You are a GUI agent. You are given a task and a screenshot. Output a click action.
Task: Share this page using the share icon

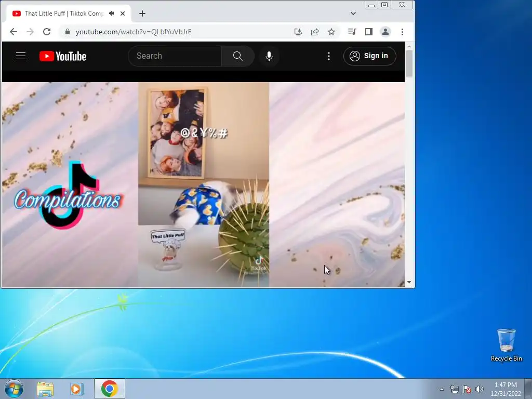click(x=315, y=32)
